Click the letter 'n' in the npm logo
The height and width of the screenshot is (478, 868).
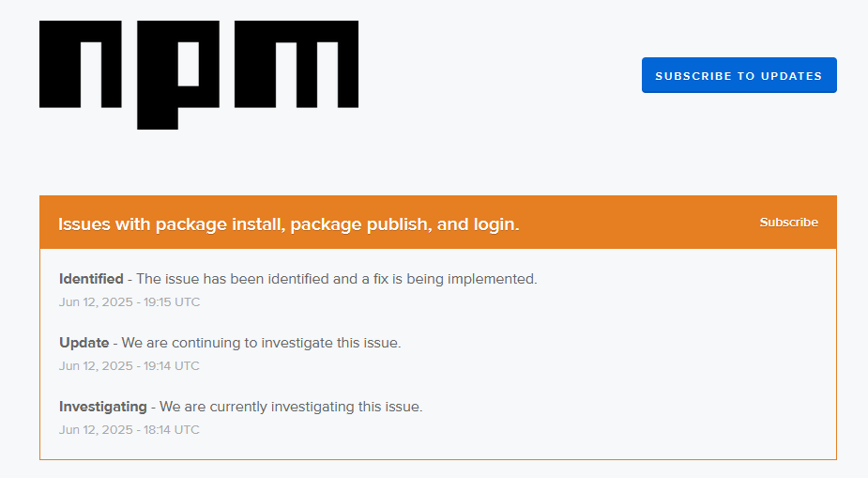coord(81,64)
